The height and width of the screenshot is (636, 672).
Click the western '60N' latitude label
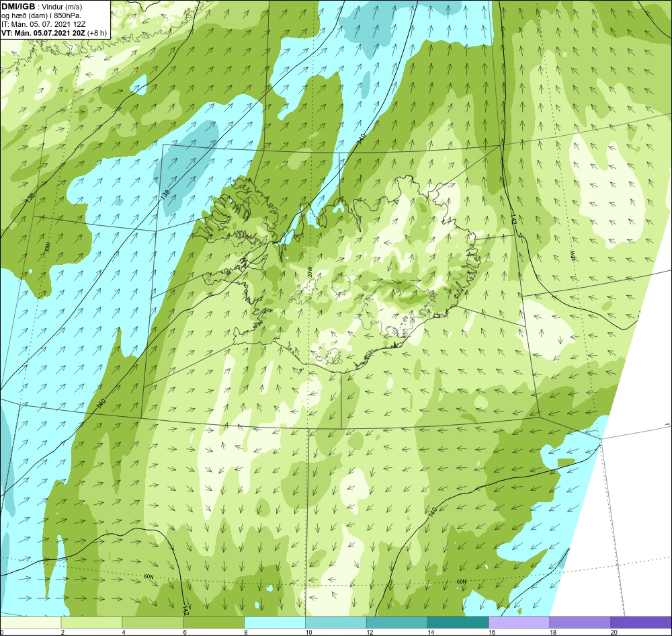pyautogui.click(x=149, y=577)
